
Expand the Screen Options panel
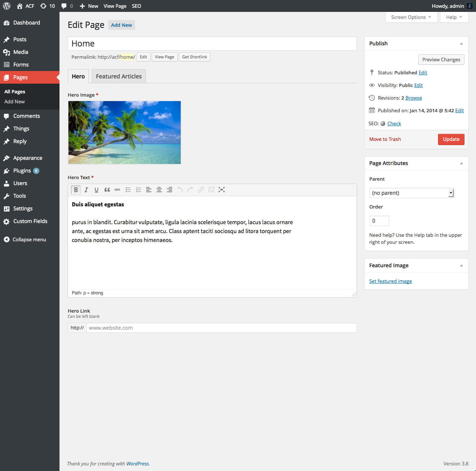pos(411,17)
